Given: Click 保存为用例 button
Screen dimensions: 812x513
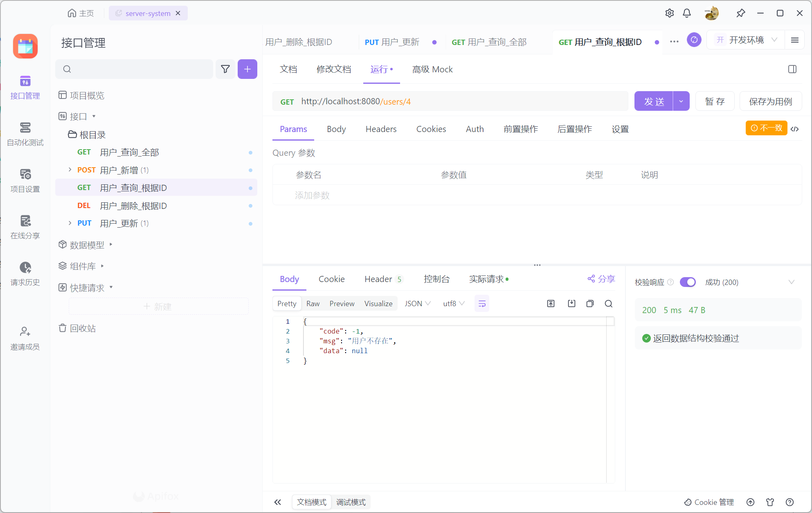Looking at the screenshot, I should click(x=771, y=101).
